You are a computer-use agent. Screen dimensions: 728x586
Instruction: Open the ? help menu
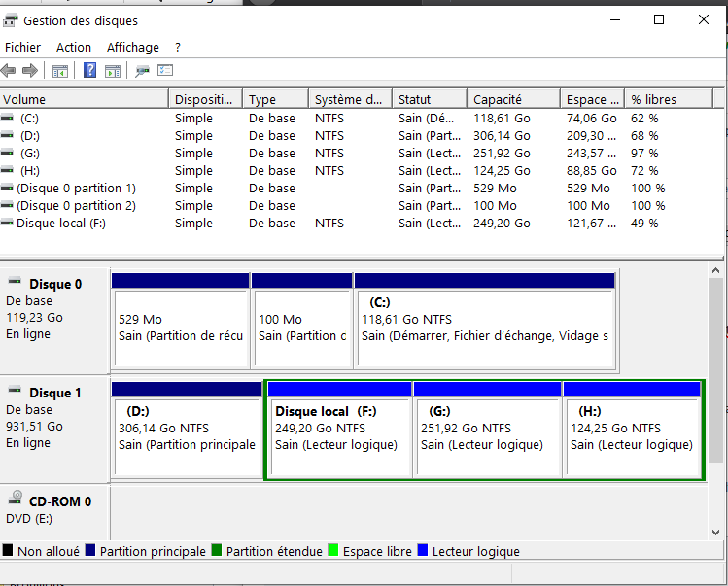point(178,47)
